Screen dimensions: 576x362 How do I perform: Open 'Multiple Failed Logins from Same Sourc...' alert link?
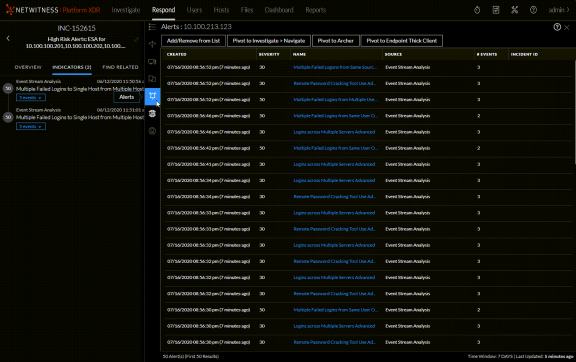point(335,67)
